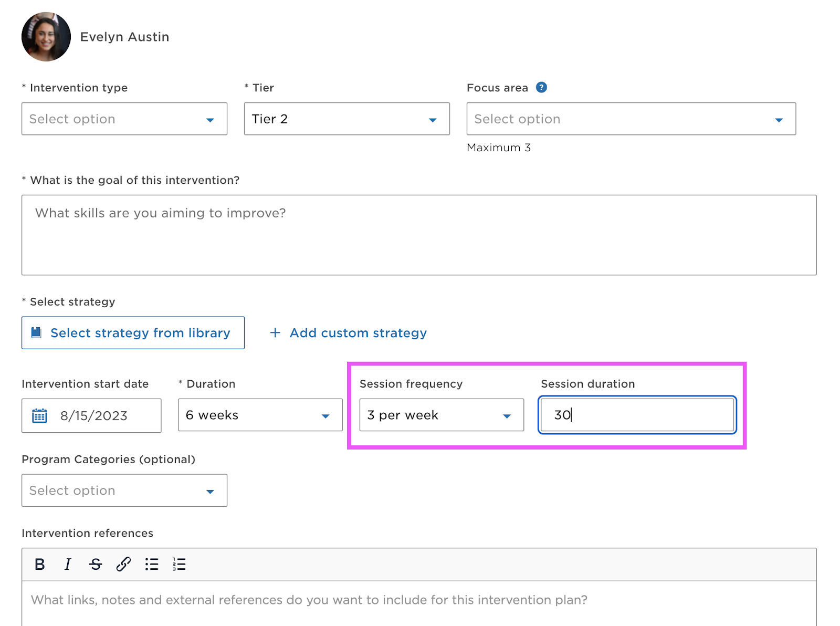
Task: Focus the intervention goal text area
Action: (x=418, y=235)
